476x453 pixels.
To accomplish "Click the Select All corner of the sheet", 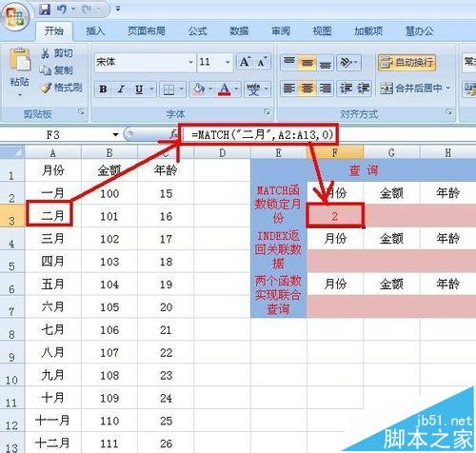I will pyautogui.click(x=12, y=152).
